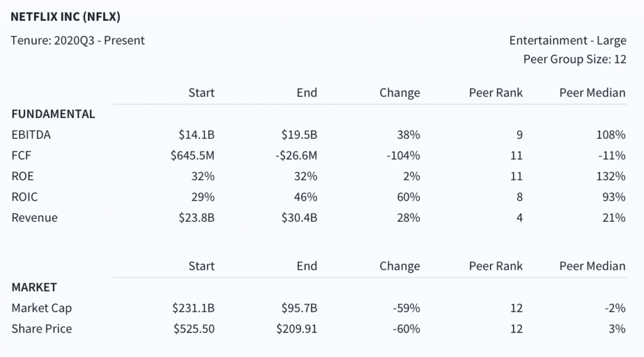Click the FUNDAMENTAL section heading
The height and width of the screenshot is (357, 644).
53,114
